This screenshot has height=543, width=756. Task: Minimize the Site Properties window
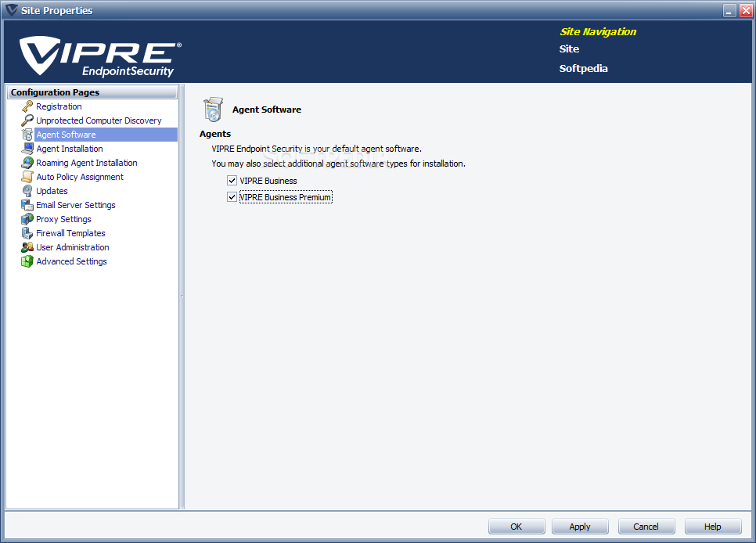tap(729, 11)
